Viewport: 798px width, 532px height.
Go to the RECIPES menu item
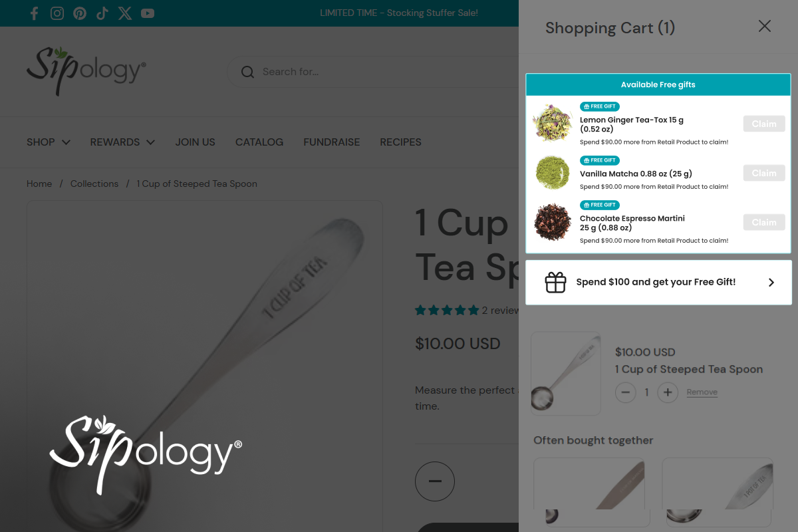point(400,142)
